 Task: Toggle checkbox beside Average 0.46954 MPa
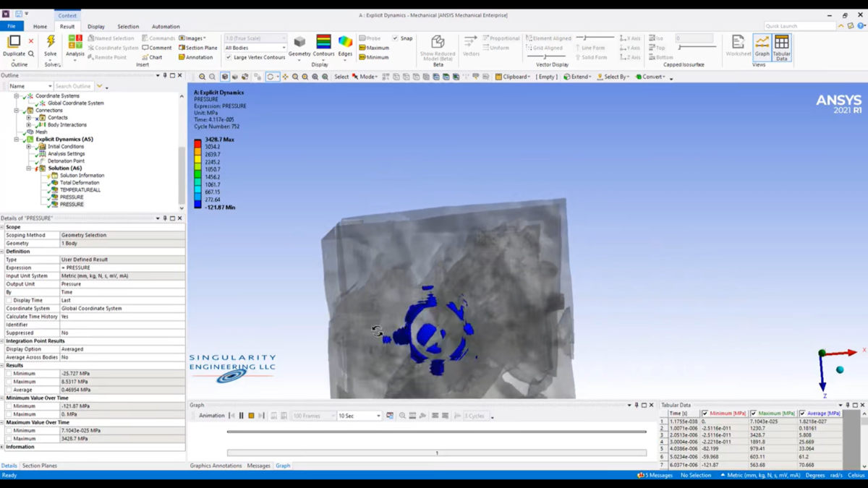coord(9,390)
